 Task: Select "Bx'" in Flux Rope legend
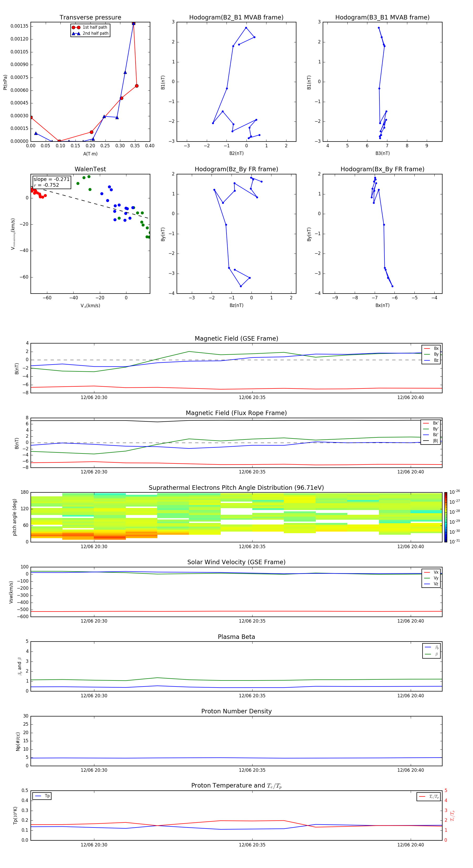431,423
